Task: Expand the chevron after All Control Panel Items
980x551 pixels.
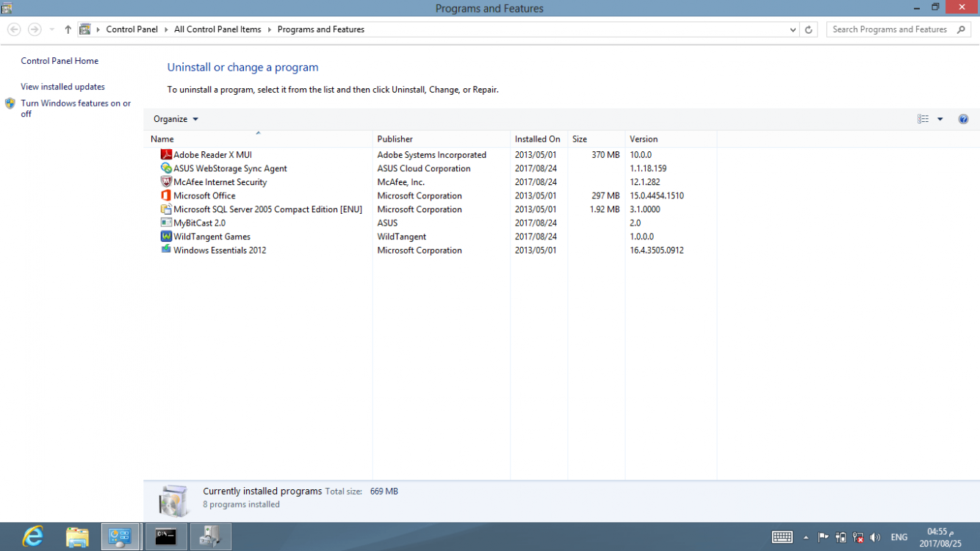Action: [270, 29]
